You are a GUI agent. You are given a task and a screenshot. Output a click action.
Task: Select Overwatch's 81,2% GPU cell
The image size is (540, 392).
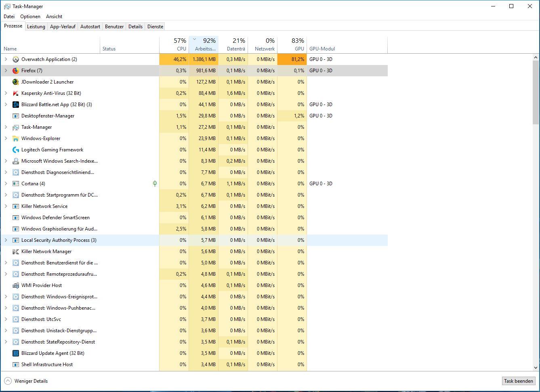(x=292, y=59)
